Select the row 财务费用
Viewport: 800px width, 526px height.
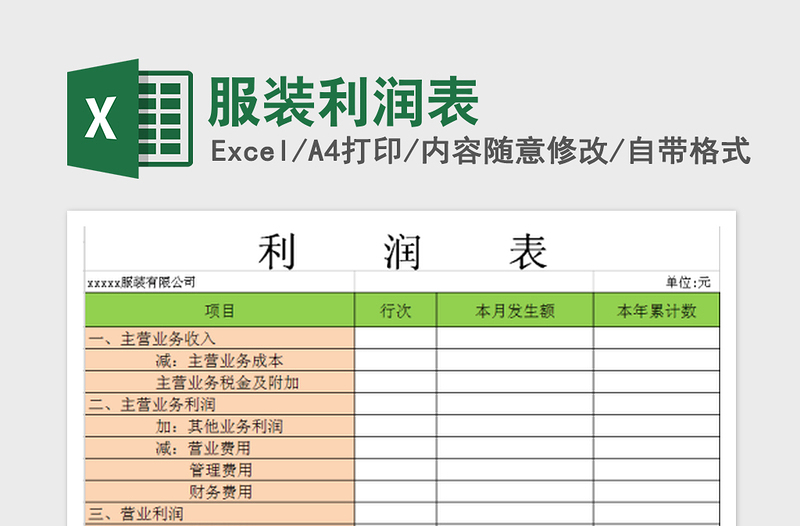tap(402, 492)
